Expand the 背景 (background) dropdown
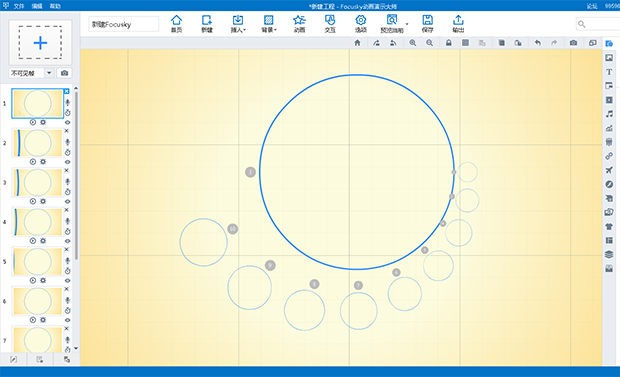620x377 pixels. 269,24
